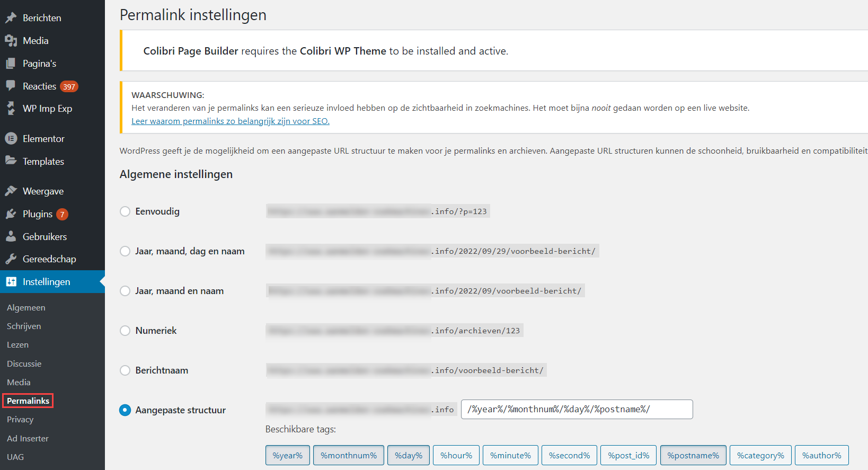The image size is (868, 470).
Task: Click the custom structure text field
Action: pyautogui.click(x=577, y=410)
